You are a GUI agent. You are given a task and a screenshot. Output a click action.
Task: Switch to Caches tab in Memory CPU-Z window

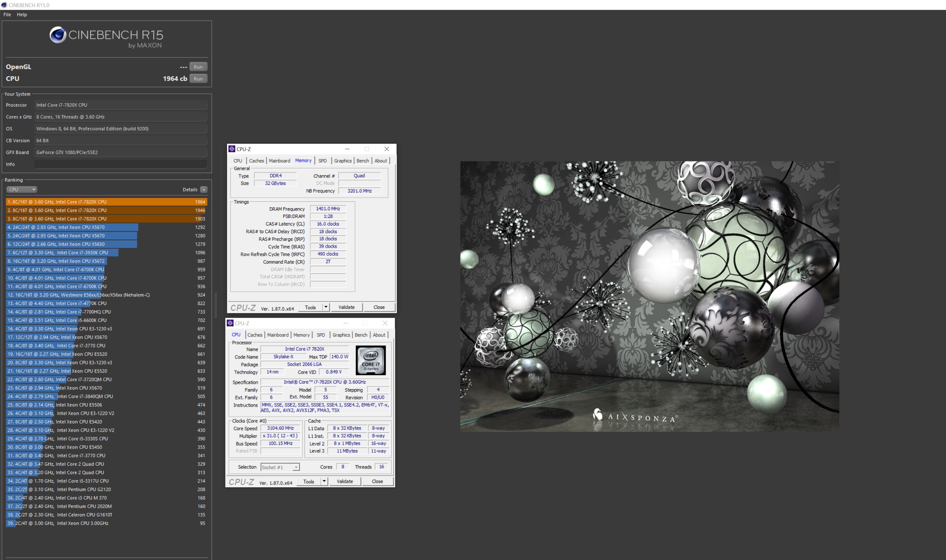coord(256,161)
